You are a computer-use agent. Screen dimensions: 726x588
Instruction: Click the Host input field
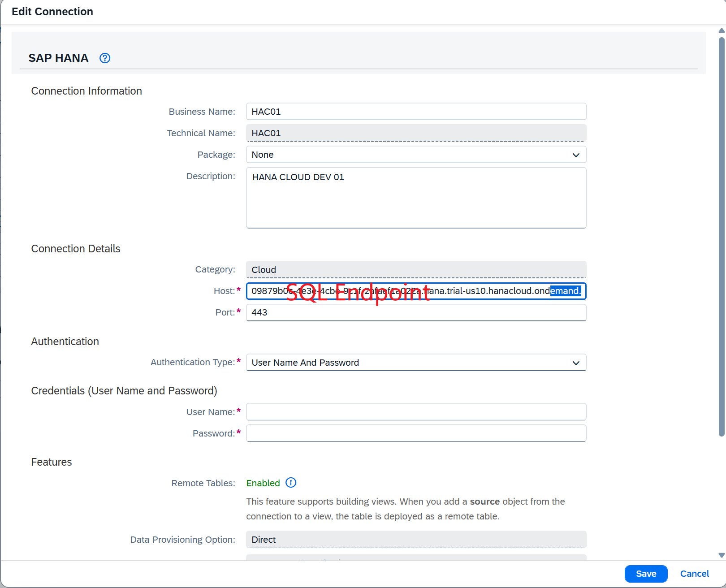(x=416, y=291)
